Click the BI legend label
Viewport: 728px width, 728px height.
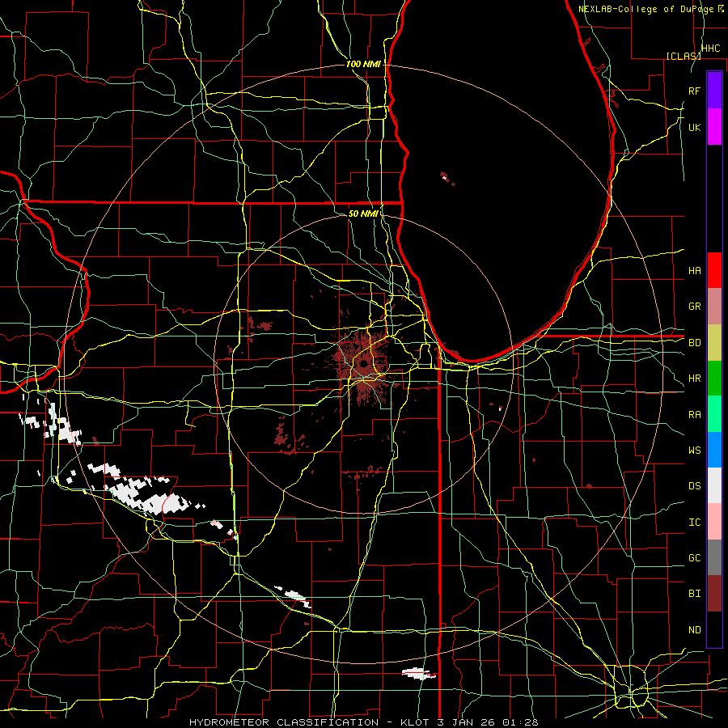694,594
